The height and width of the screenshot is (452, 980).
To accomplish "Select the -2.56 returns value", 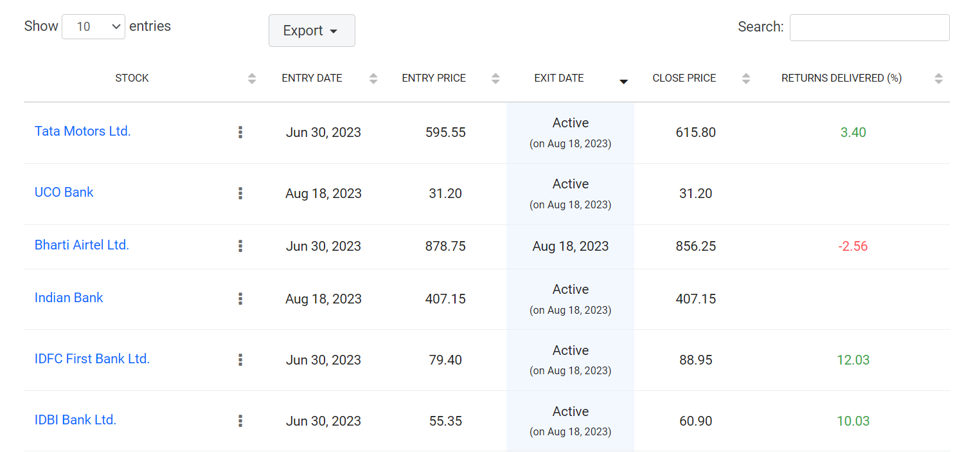I will (x=853, y=246).
